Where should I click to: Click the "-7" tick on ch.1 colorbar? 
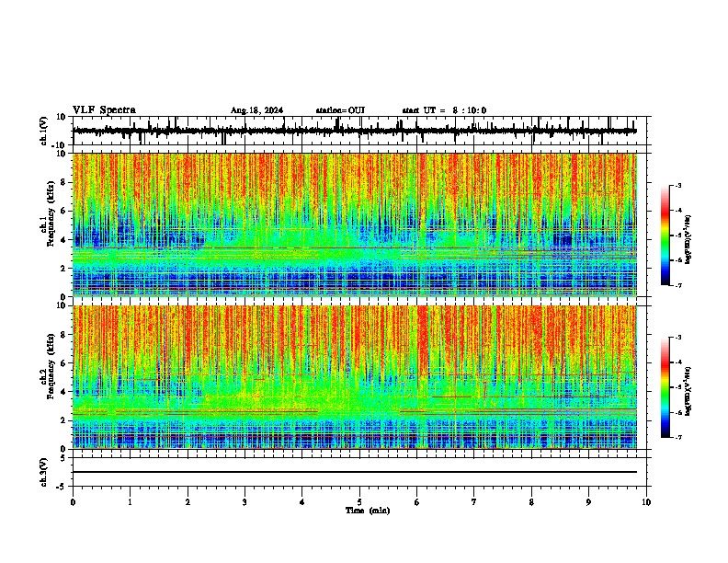click(x=677, y=285)
